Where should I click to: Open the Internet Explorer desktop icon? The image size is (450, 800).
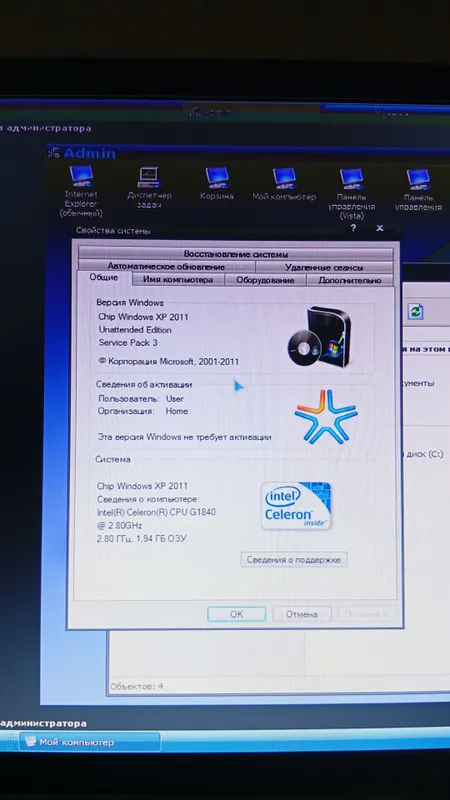tap(82, 191)
